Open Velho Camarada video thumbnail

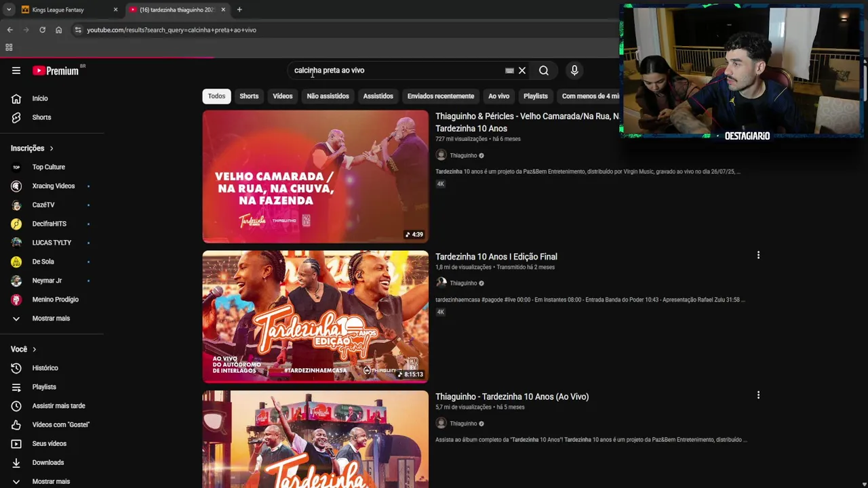pos(315,176)
